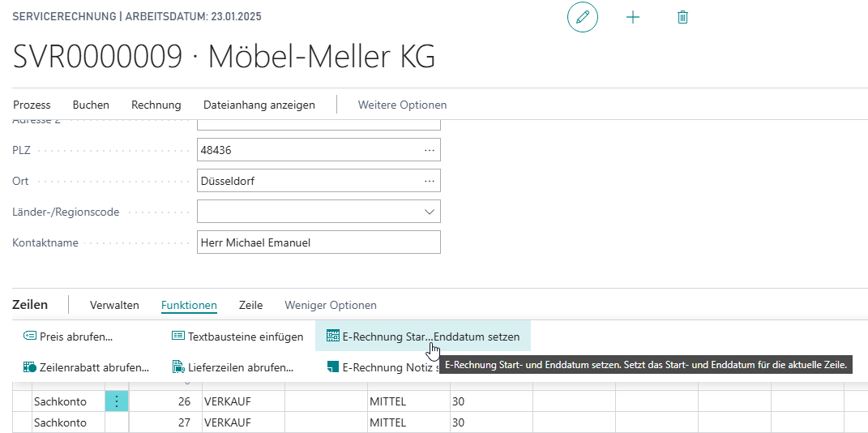Viewport: 868px width, 433px height.
Task: Open the Prozess menu
Action: point(32,105)
